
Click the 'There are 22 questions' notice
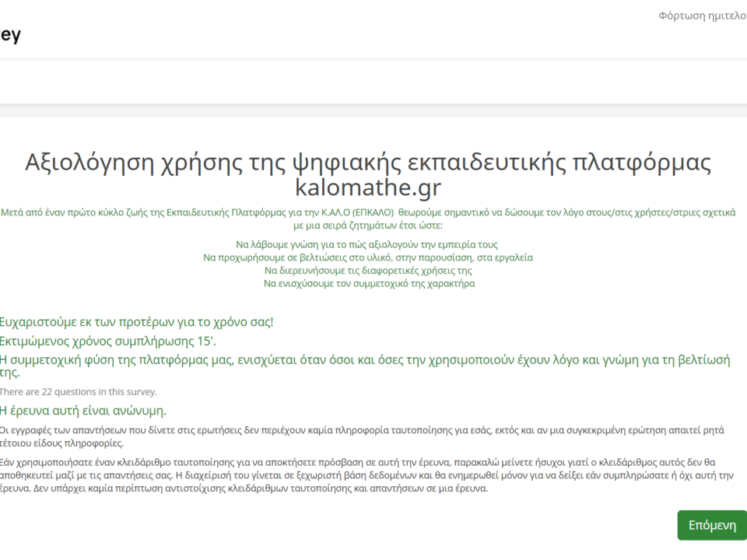tap(78, 392)
